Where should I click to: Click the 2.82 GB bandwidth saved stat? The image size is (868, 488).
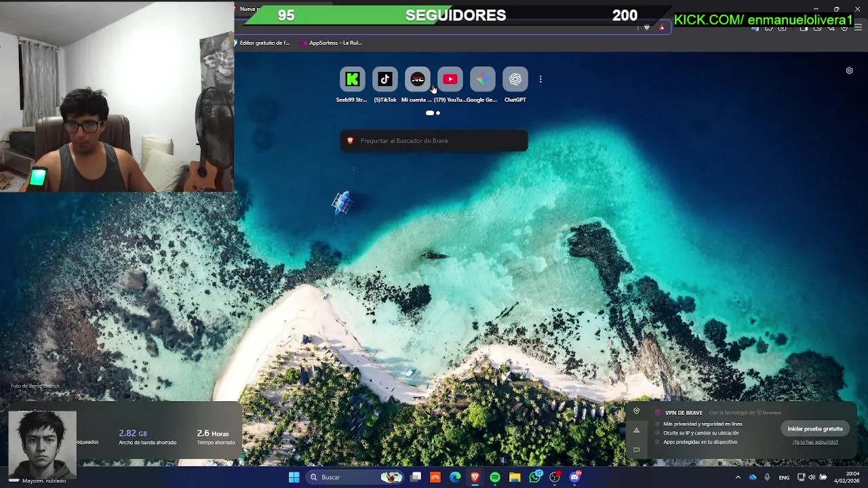(x=147, y=437)
